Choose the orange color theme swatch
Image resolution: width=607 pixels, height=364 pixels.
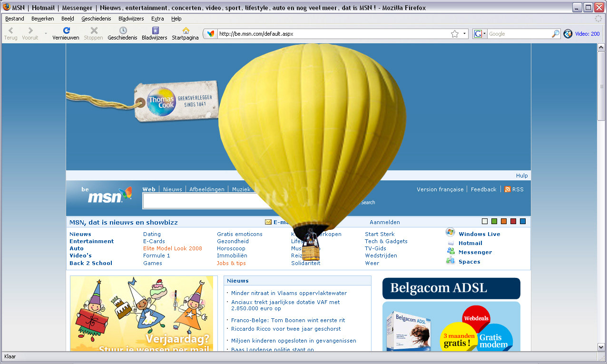coord(504,221)
